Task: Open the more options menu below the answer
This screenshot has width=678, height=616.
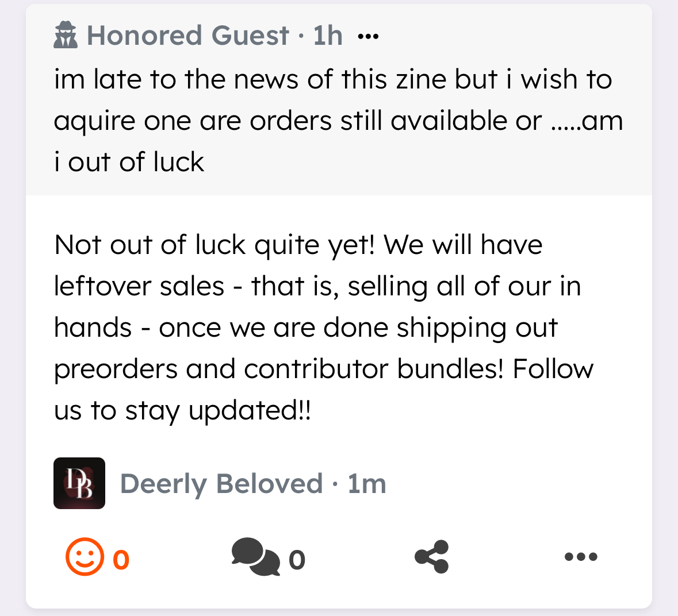Action: tap(581, 556)
